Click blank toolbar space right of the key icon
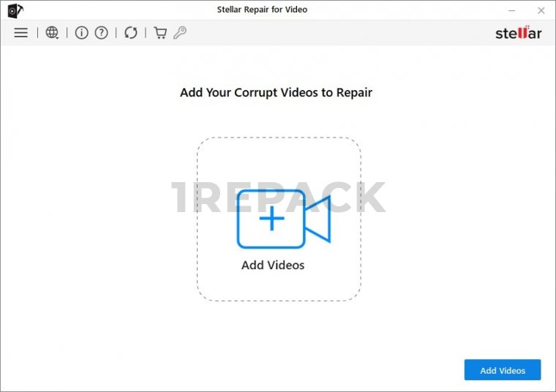556x392 pixels. click(329, 33)
